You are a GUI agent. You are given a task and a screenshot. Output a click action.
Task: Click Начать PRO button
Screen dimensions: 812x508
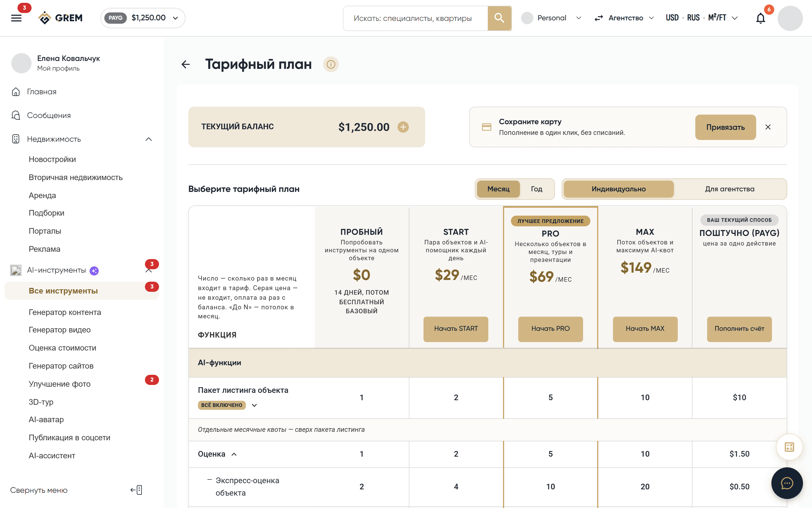550,329
